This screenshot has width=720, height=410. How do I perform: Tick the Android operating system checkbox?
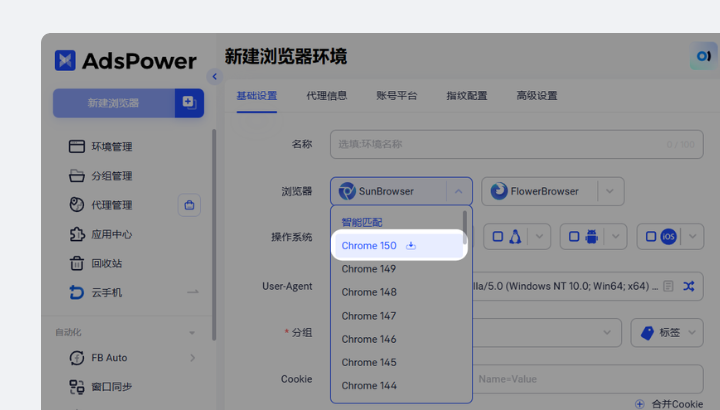[574, 236]
